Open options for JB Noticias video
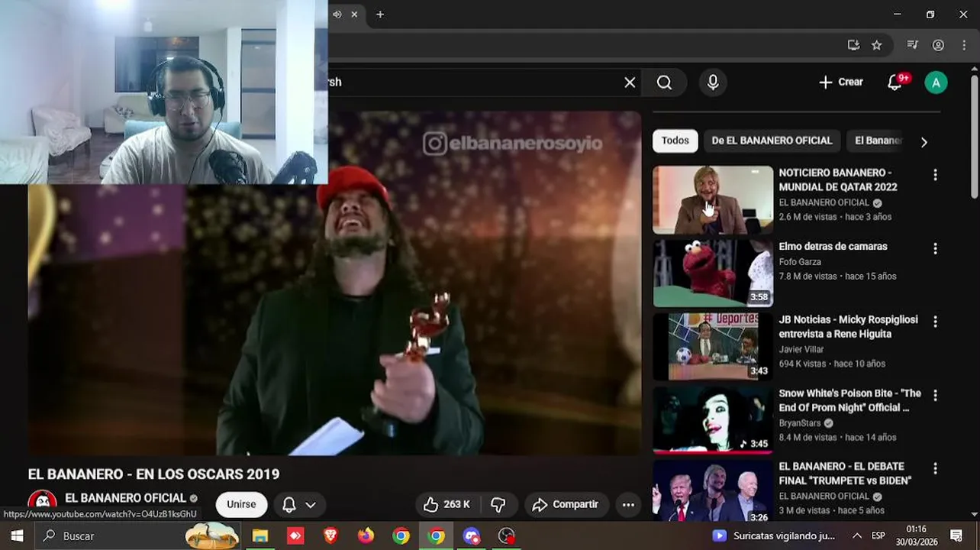The width and height of the screenshot is (980, 550). click(935, 322)
